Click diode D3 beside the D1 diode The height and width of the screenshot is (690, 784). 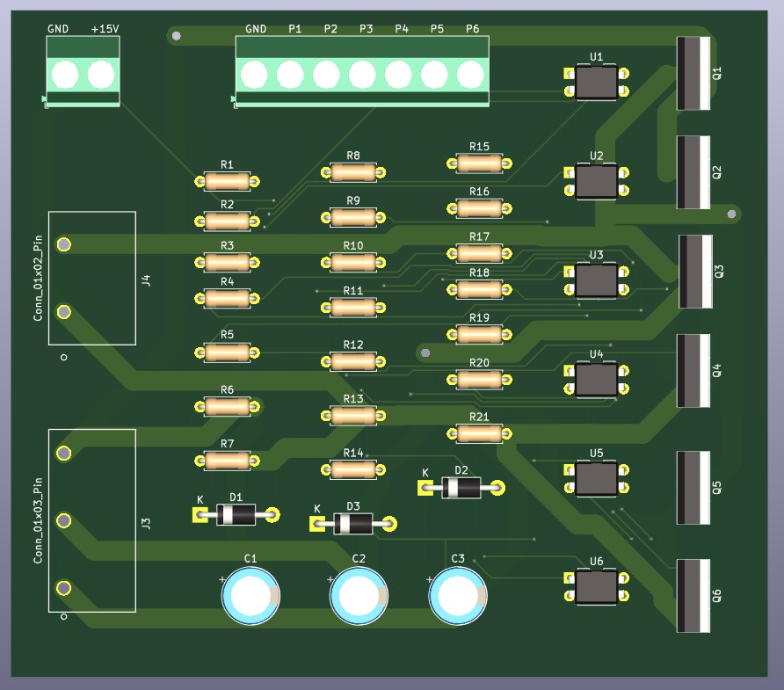point(352,523)
